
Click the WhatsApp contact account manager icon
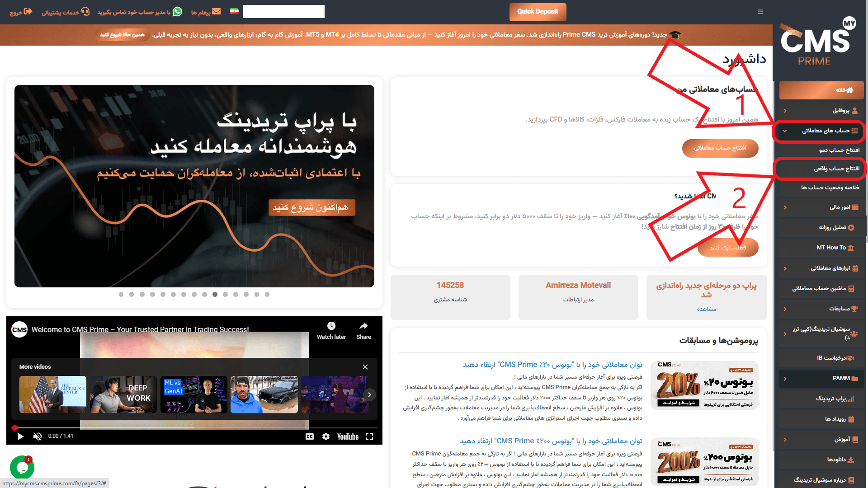[178, 11]
